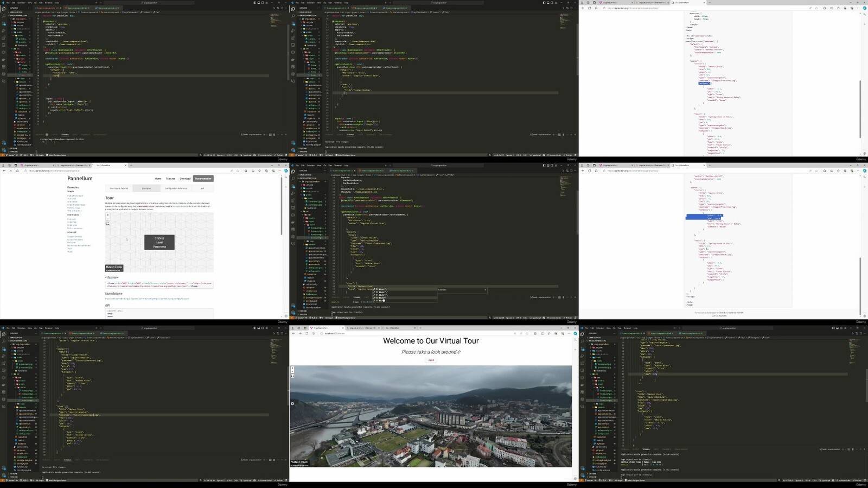Click Features link in Pannellum site navigation
868x488 pixels.
click(x=170, y=179)
